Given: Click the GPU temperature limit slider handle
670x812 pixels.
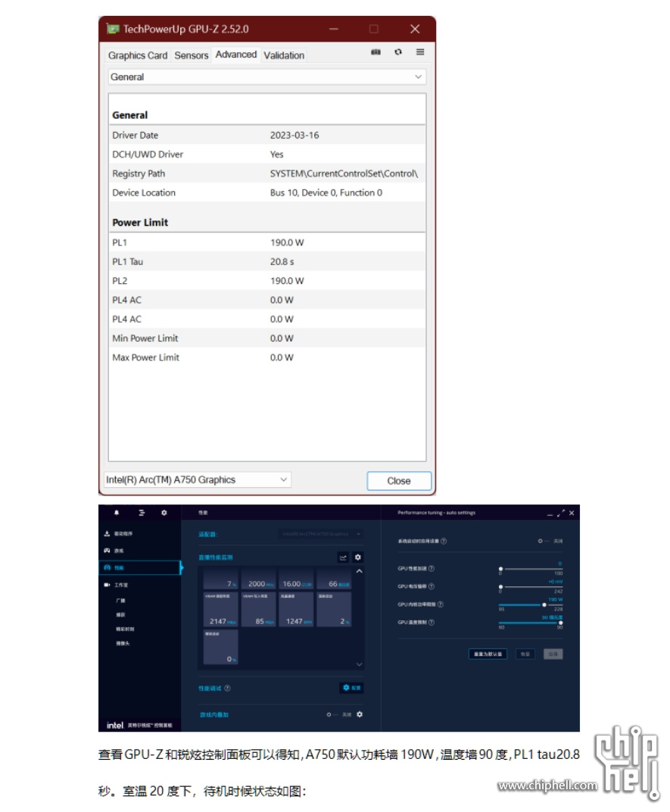Looking at the screenshot, I should (x=561, y=623).
